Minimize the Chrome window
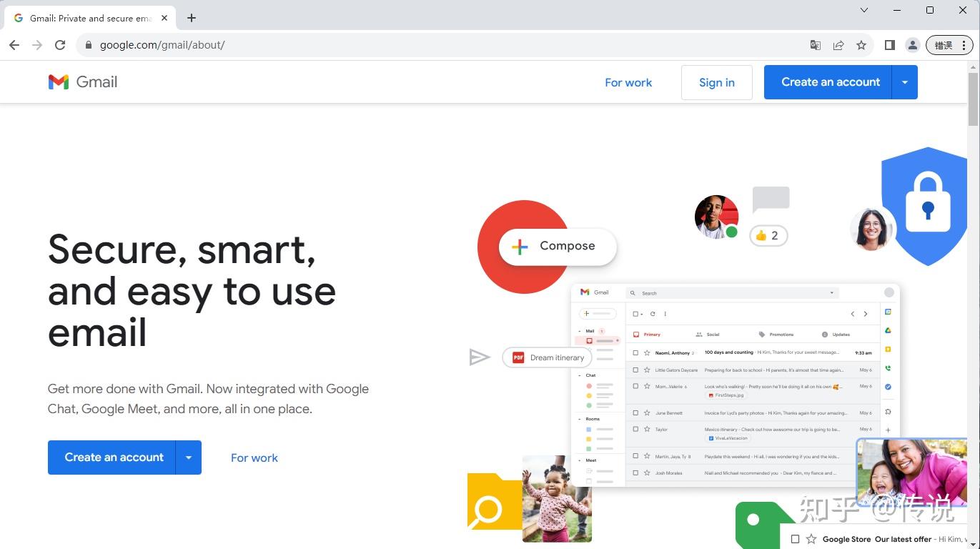 pos(897,10)
